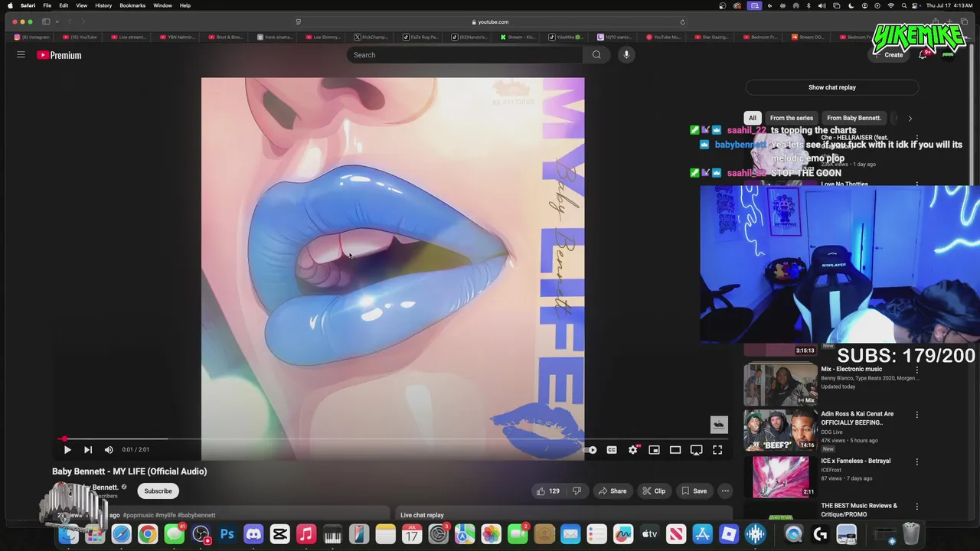Image resolution: width=980 pixels, height=551 pixels.
Task: Open Safari File menu
Action: tap(47, 5)
